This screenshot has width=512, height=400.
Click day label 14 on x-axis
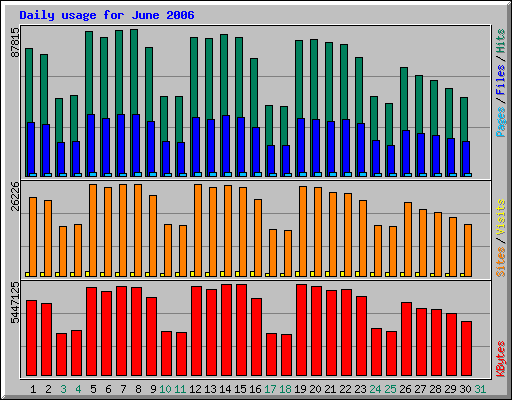(x=225, y=389)
